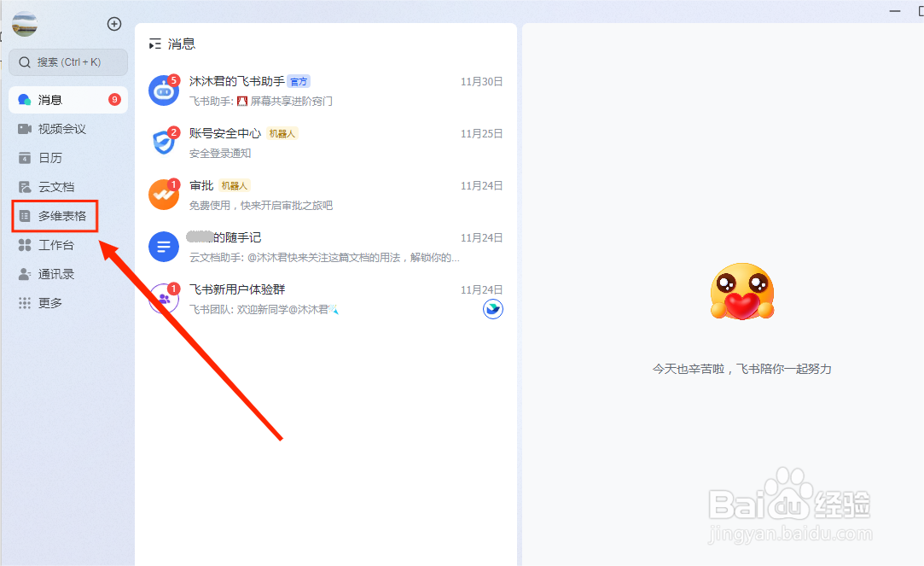Click the read-status indicator in 飞书新用户体验群
The height and width of the screenshot is (566, 924).
493,309
